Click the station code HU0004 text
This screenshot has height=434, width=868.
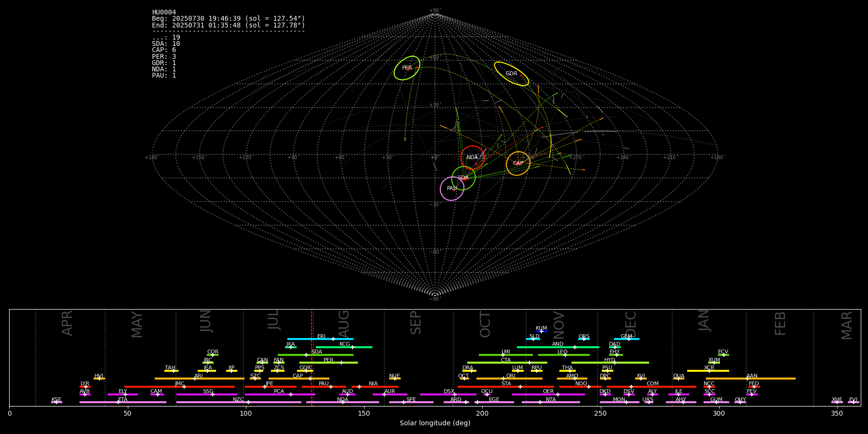[164, 13]
